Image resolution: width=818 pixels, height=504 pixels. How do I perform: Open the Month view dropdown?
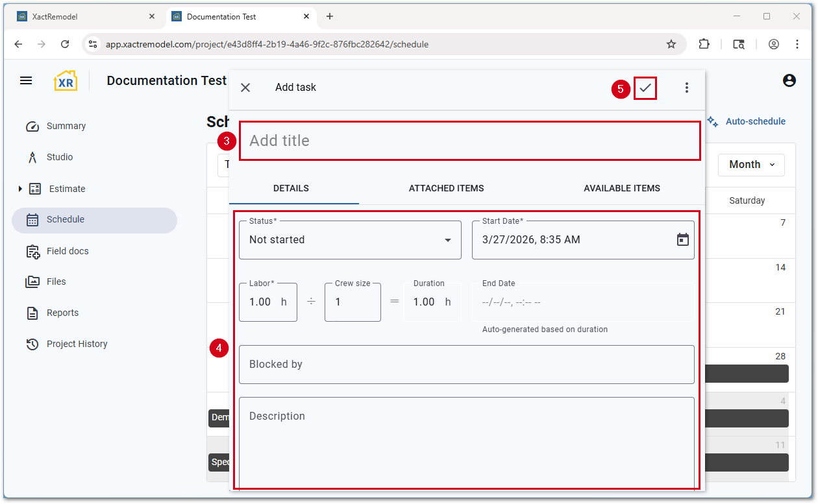[x=751, y=165]
